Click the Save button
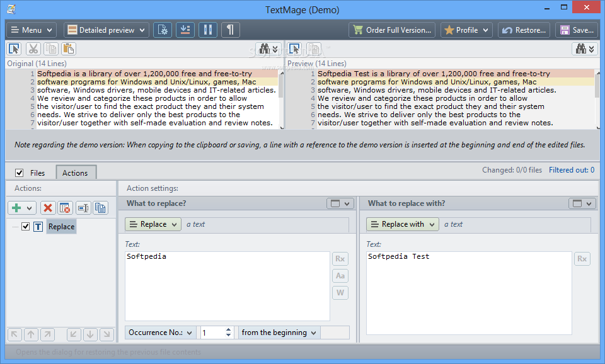Image resolution: width=605 pixels, height=364 pixels. 577,30
